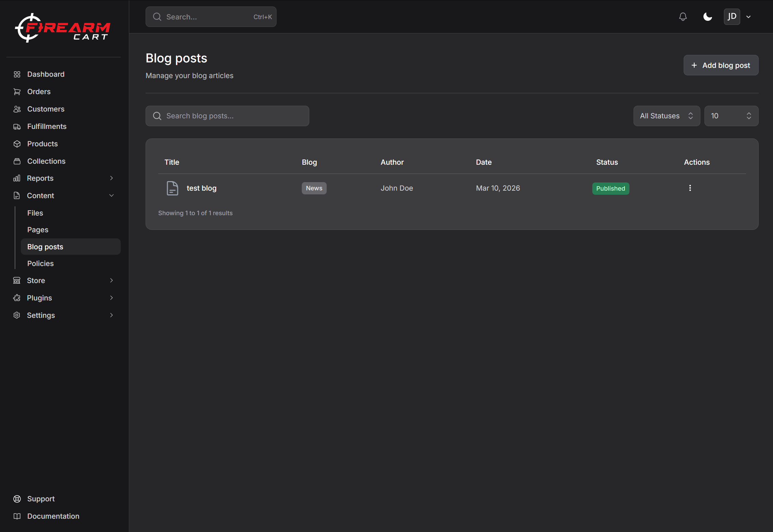Focus the Search blog posts field
This screenshot has width=773, height=532.
pyautogui.click(x=227, y=116)
